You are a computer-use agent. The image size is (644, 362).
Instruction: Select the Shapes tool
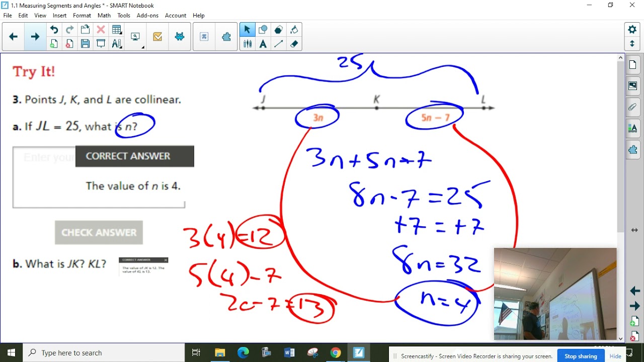tap(263, 30)
